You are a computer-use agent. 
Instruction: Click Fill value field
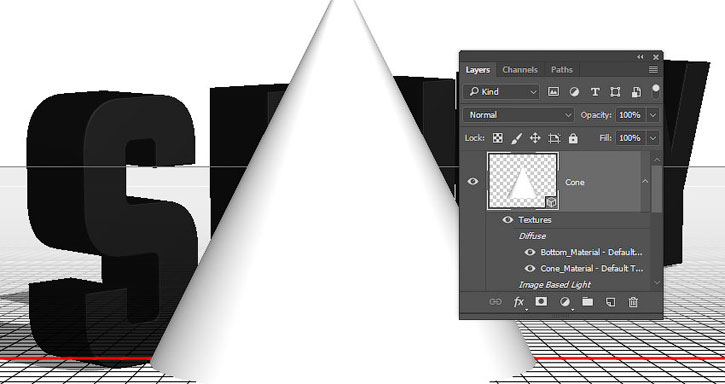(631, 138)
